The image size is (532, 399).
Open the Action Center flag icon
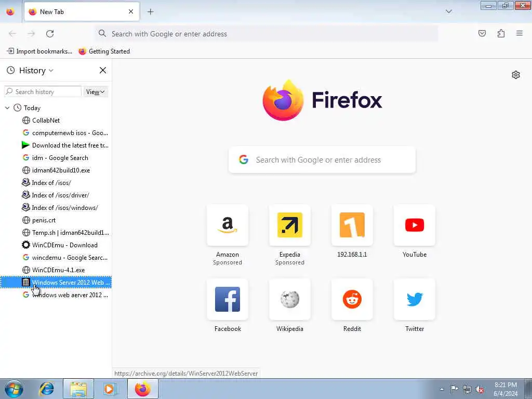[454, 389]
